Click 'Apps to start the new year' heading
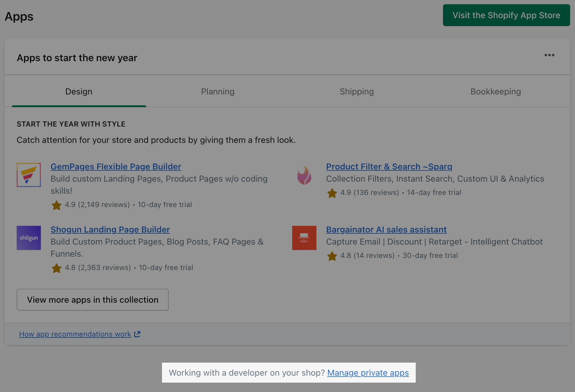The width and height of the screenshot is (575, 392). click(x=77, y=58)
